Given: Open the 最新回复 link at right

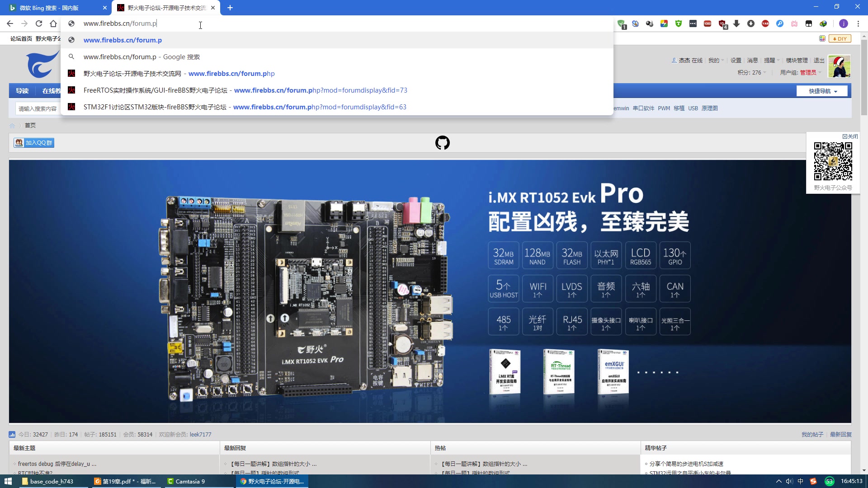Looking at the screenshot, I should tap(841, 435).
